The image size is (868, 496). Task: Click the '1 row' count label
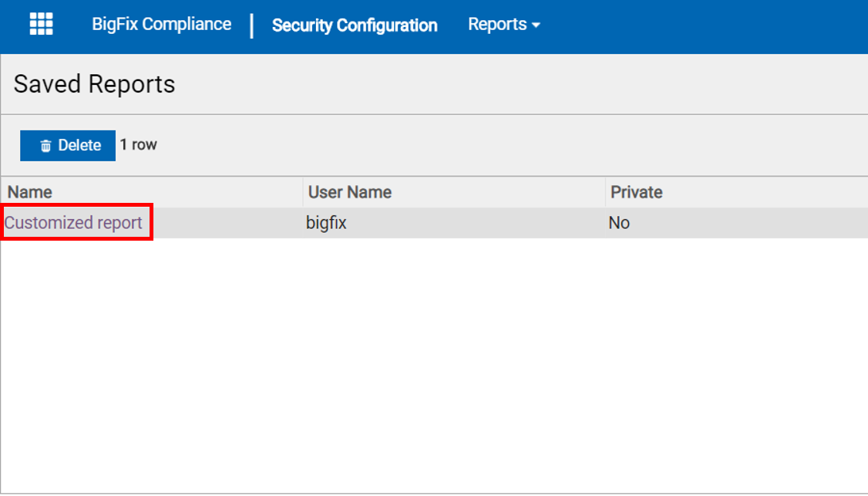point(139,145)
